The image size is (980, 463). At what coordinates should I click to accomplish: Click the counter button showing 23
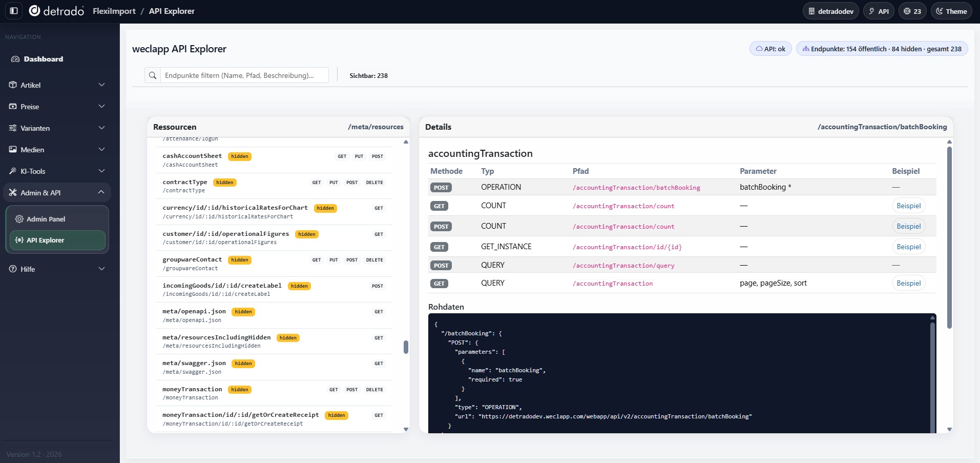click(x=912, y=11)
